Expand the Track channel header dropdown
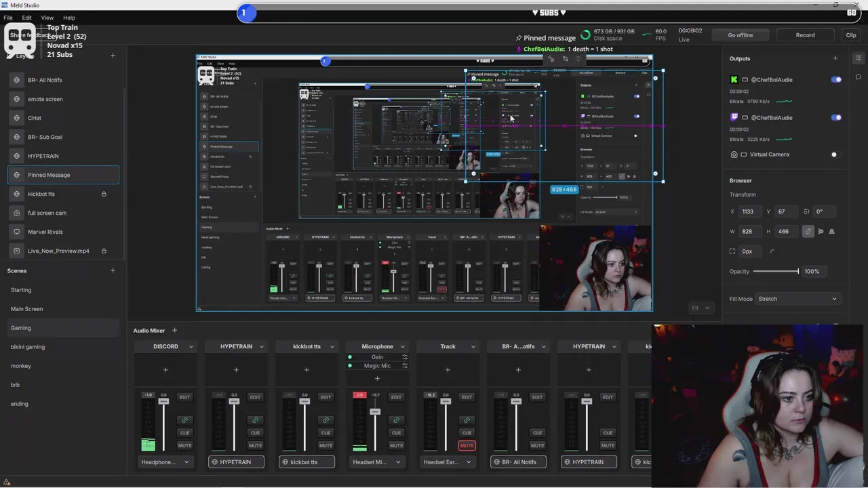This screenshot has height=488, width=868. (x=473, y=347)
